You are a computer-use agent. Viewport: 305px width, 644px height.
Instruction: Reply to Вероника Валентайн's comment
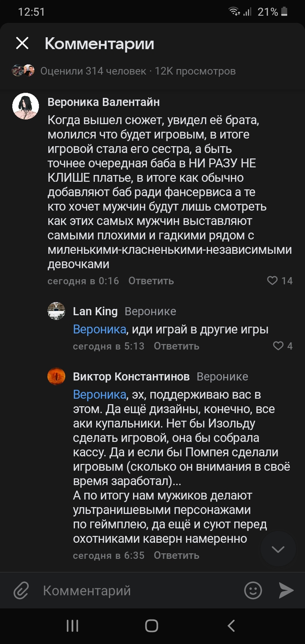pyautogui.click(x=151, y=281)
